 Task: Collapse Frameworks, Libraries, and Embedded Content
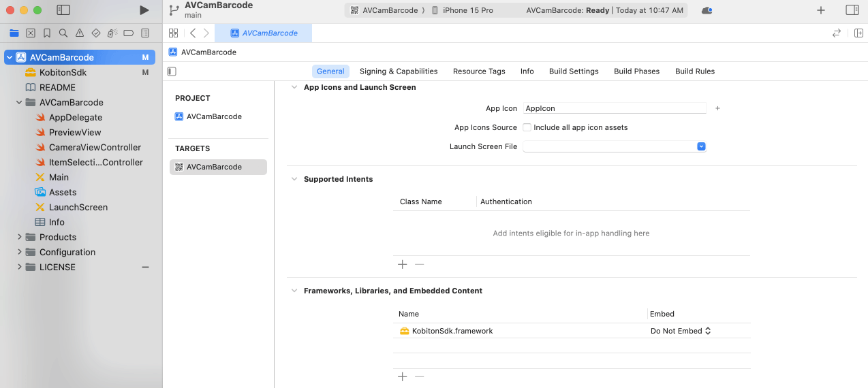[x=294, y=291]
